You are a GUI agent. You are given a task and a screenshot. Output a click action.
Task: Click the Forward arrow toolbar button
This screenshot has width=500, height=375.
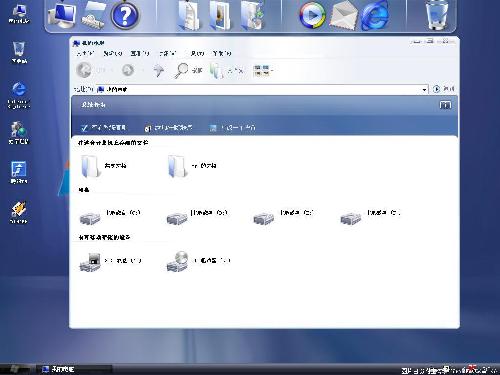coord(128,70)
